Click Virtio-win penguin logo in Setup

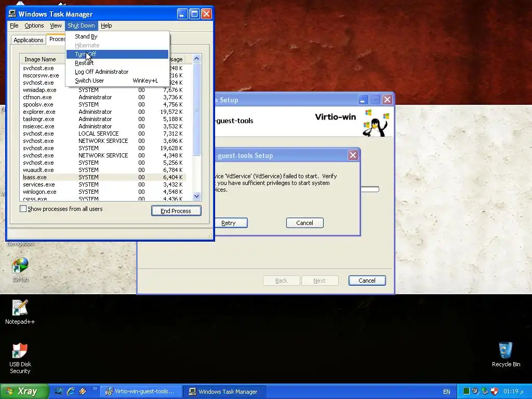[x=375, y=123]
